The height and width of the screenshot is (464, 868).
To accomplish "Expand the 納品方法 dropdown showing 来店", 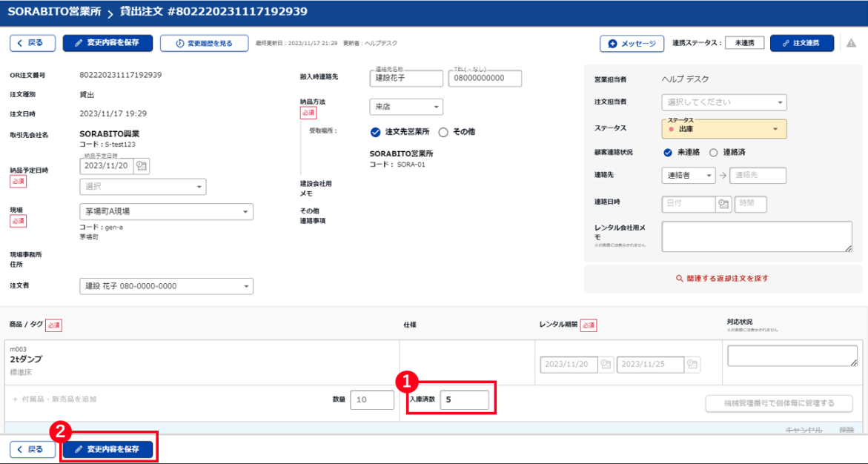I will pos(405,107).
